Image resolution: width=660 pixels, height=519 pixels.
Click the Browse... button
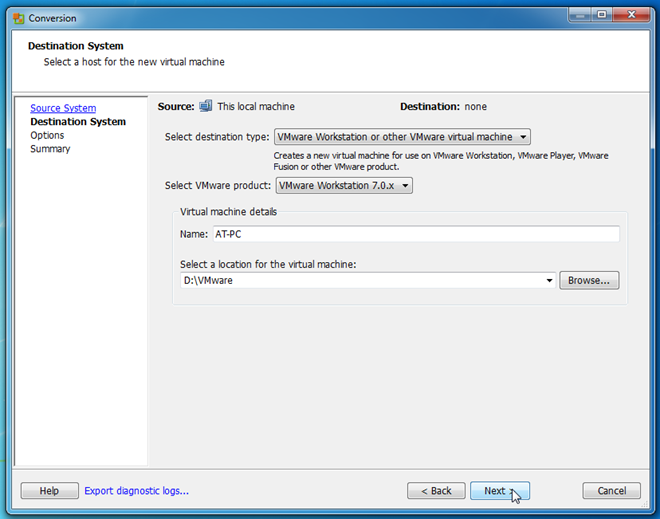[x=589, y=280]
